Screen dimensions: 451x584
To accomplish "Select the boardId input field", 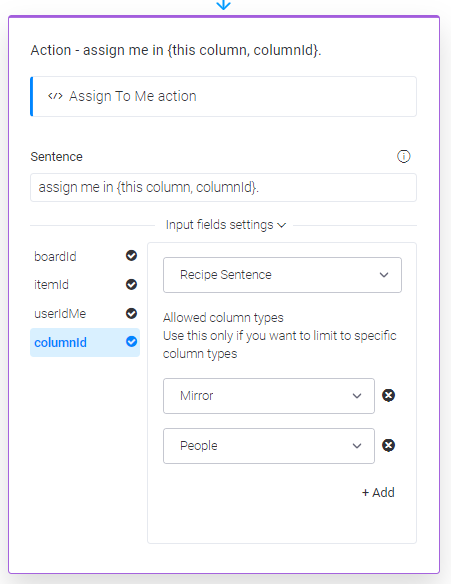I will (x=85, y=256).
